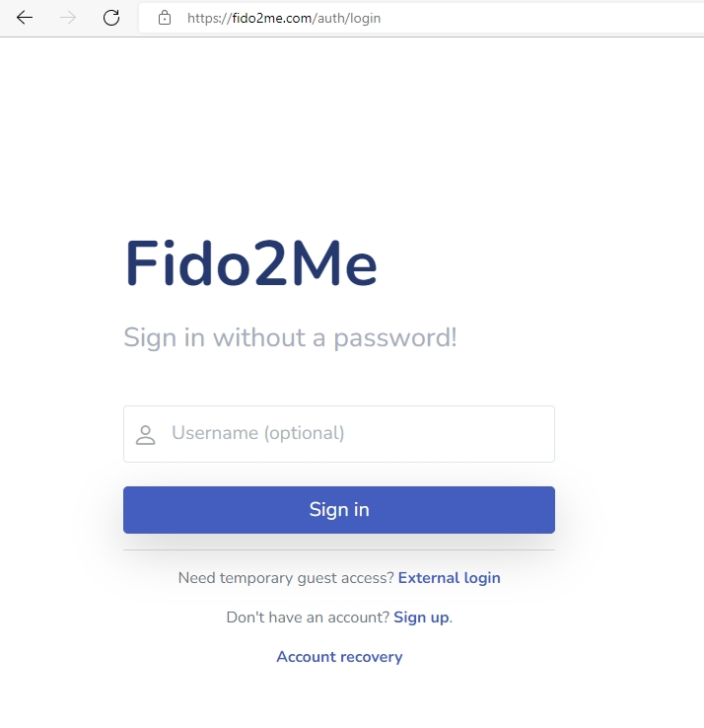
Task: Click the user silhouette icon in username field
Action: coord(146,434)
